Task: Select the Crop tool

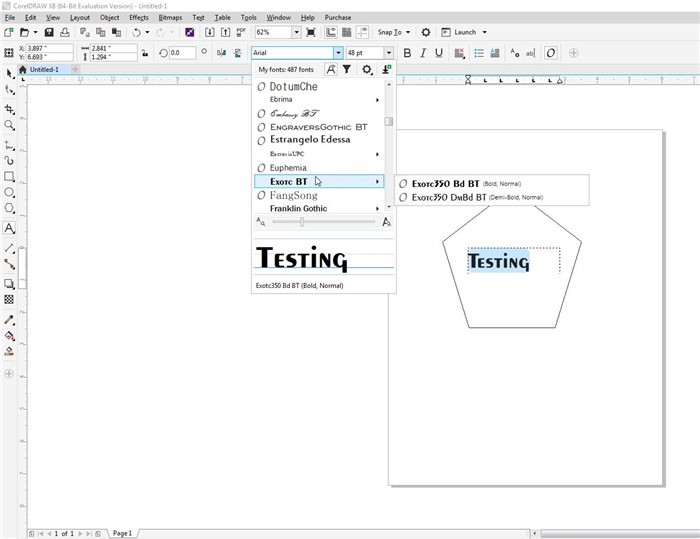Action: 9,109
